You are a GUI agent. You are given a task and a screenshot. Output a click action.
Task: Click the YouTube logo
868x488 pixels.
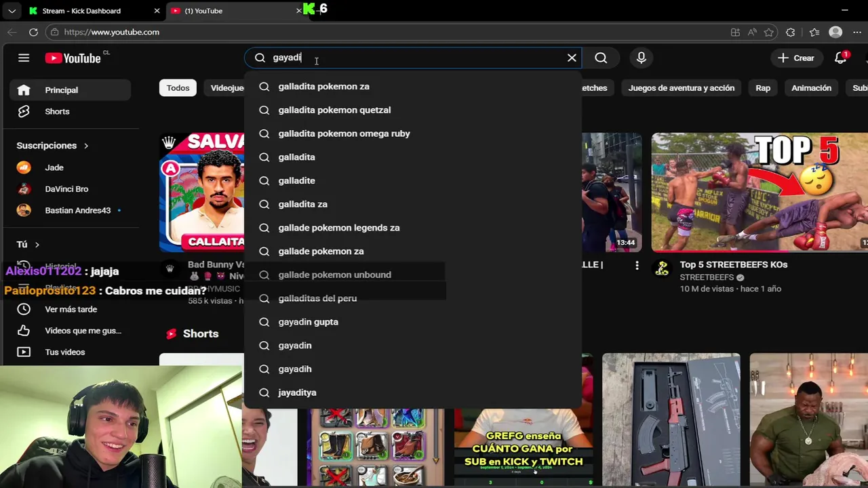(x=73, y=58)
